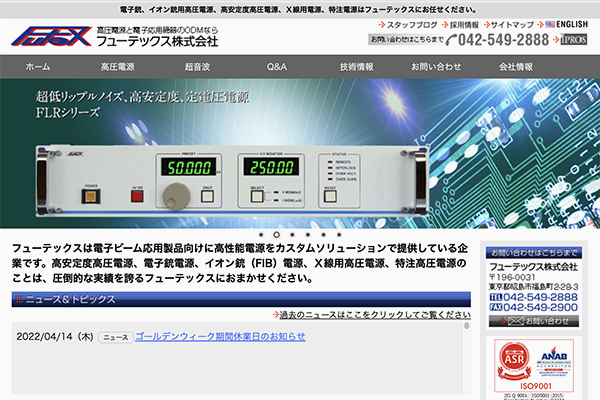The image size is (600, 400).
Task: Click the US flag icon beside ENGLISH
Action: 550,24
